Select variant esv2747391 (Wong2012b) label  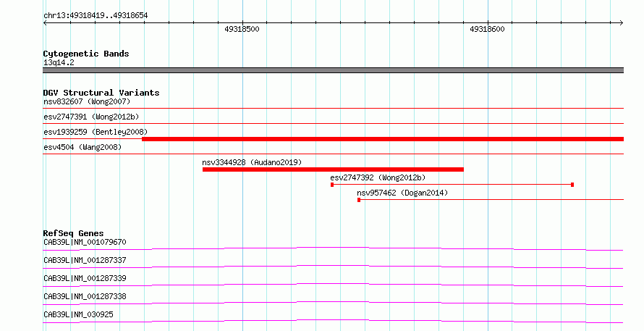click(x=91, y=117)
